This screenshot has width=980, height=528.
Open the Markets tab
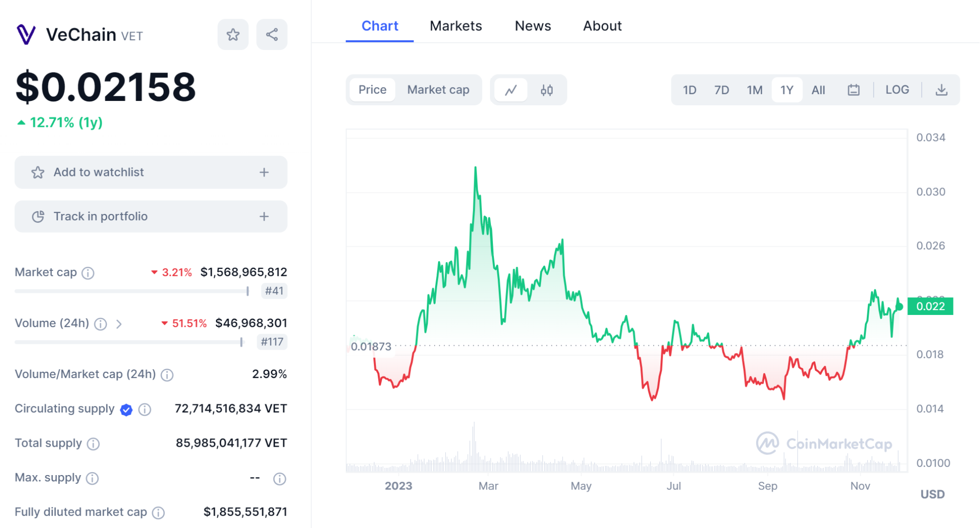click(x=456, y=26)
